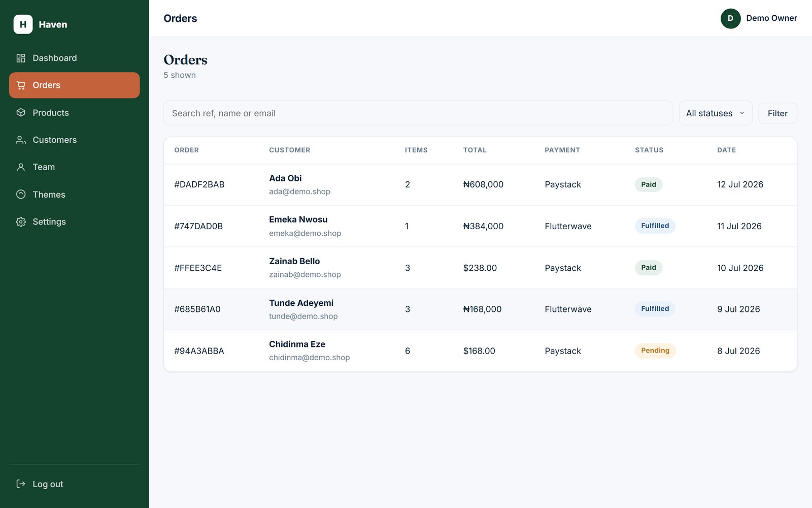Click the DATE column header

[x=726, y=150]
